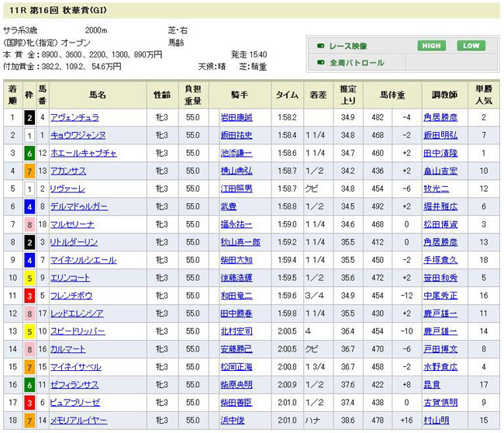The image size is (504, 433).
Task: View jockey 福永祐一 page
Action: [236, 225]
